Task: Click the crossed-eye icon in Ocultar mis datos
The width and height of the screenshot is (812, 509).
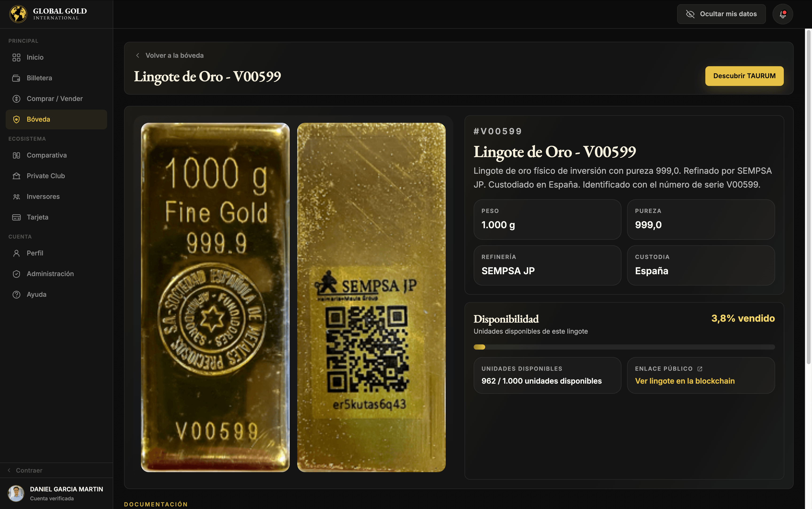Action: 690,14
